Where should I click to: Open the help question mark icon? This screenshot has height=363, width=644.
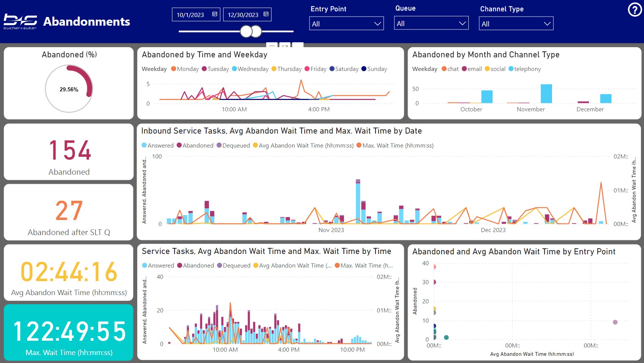(635, 10)
